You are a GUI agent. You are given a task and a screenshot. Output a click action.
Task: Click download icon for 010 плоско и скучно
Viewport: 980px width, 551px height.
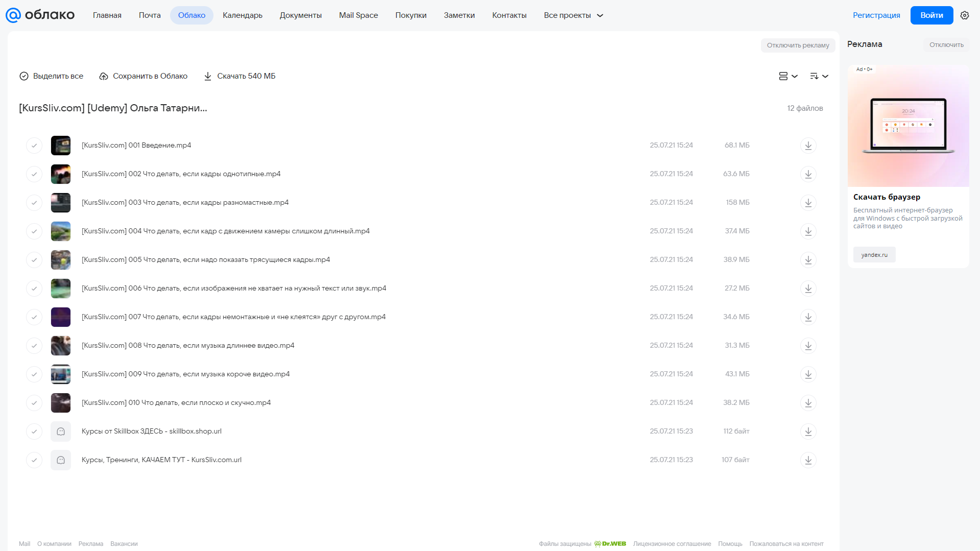(808, 403)
